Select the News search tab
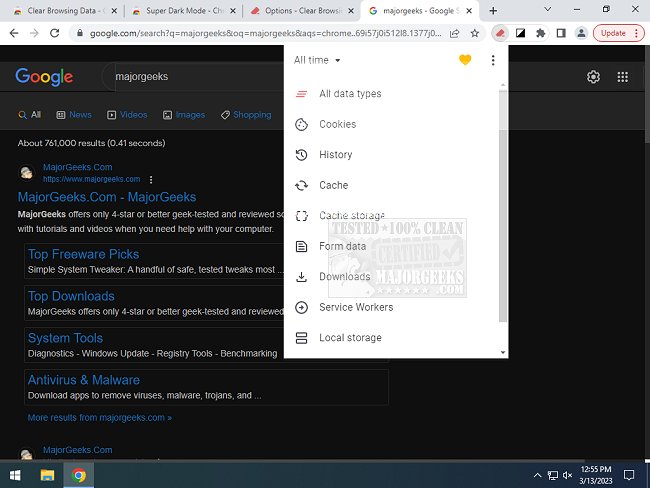The height and width of the screenshot is (488, 650). tap(74, 115)
